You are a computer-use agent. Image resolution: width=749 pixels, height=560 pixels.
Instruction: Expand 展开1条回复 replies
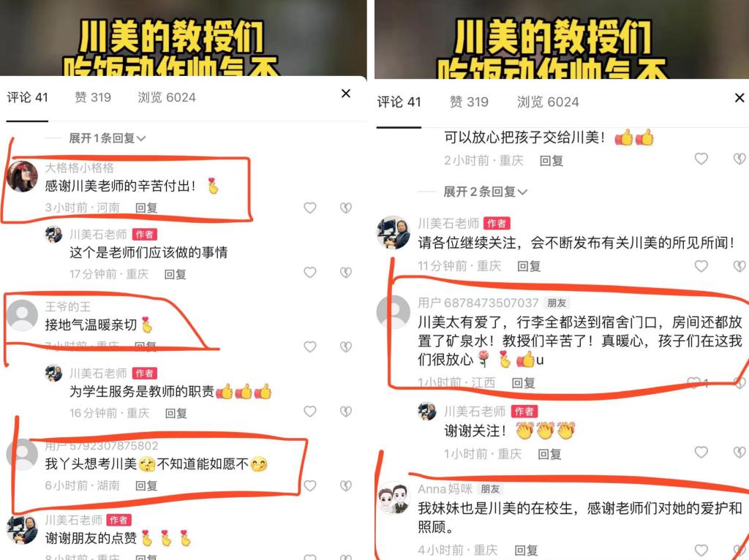click(107, 138)
